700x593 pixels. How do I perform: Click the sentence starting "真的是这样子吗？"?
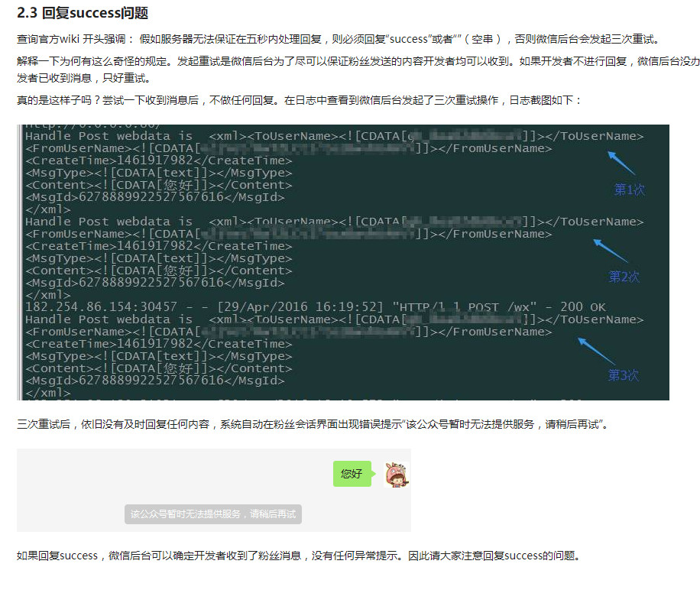(299, 100)
